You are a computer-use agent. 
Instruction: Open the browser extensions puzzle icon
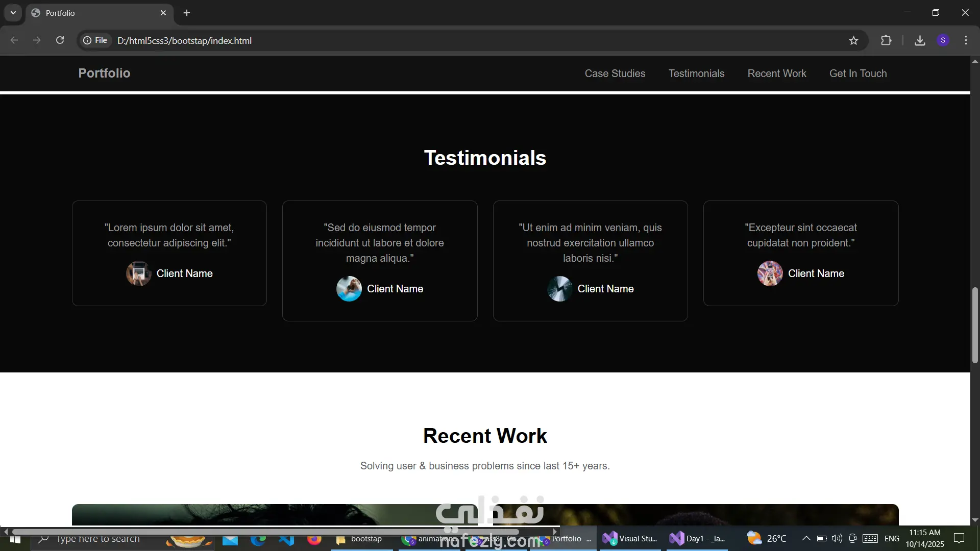click(x=886, y=40)
